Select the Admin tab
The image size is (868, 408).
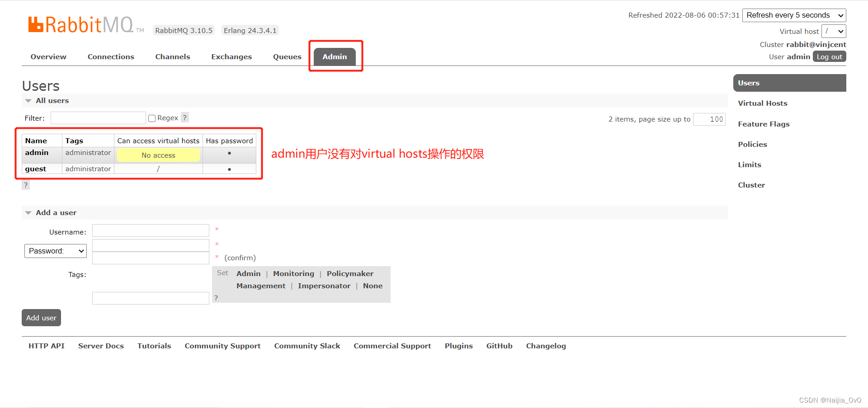335,57
